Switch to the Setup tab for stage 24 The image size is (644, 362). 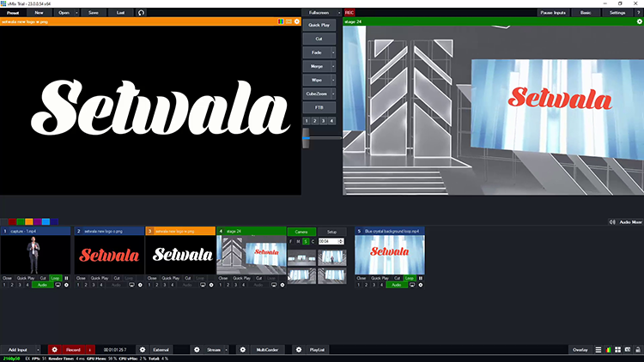[331, 232]
